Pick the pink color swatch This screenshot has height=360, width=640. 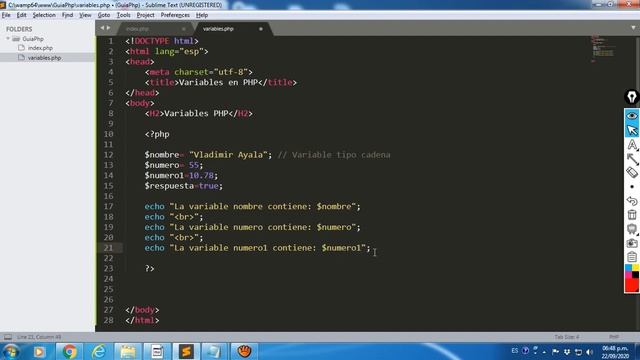click(x=628, y=275)
